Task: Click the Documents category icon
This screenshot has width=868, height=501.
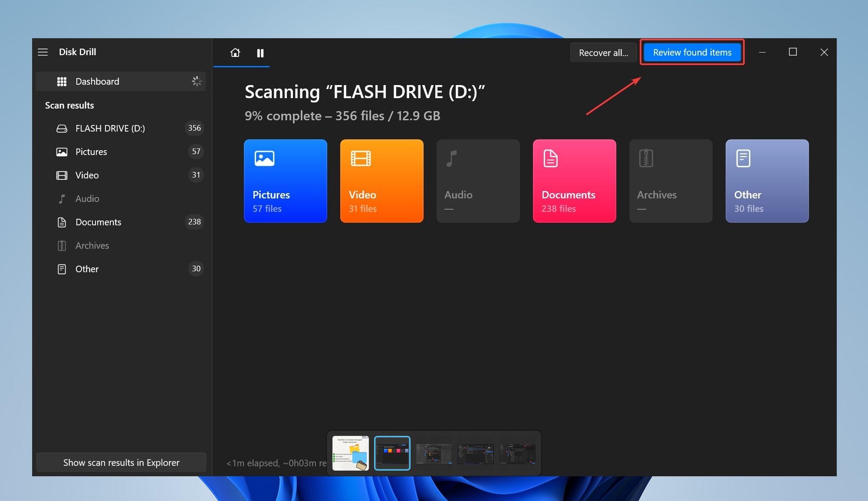Action: tap(549, 158)
